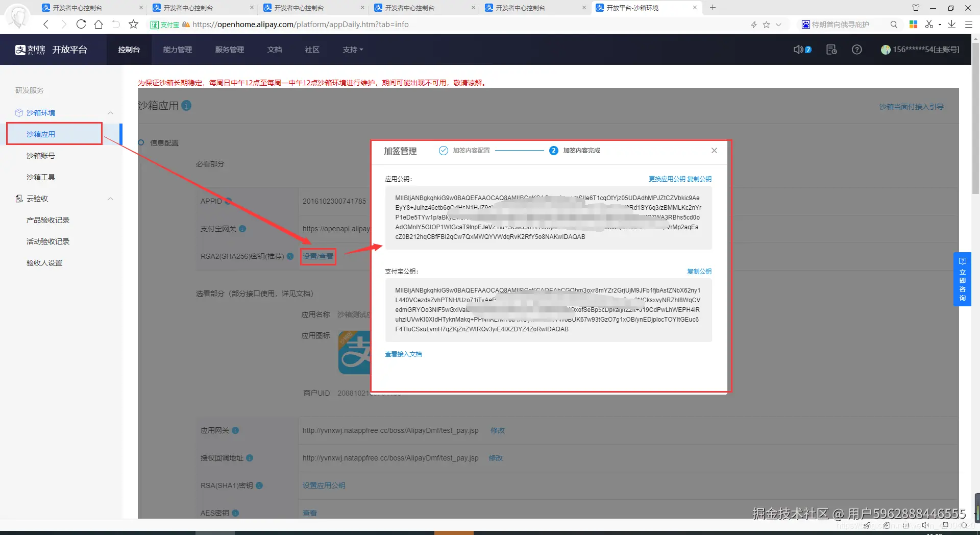Click 修改 next to 授权回调地址 URL
980x535 pixels.
(496, 458)
